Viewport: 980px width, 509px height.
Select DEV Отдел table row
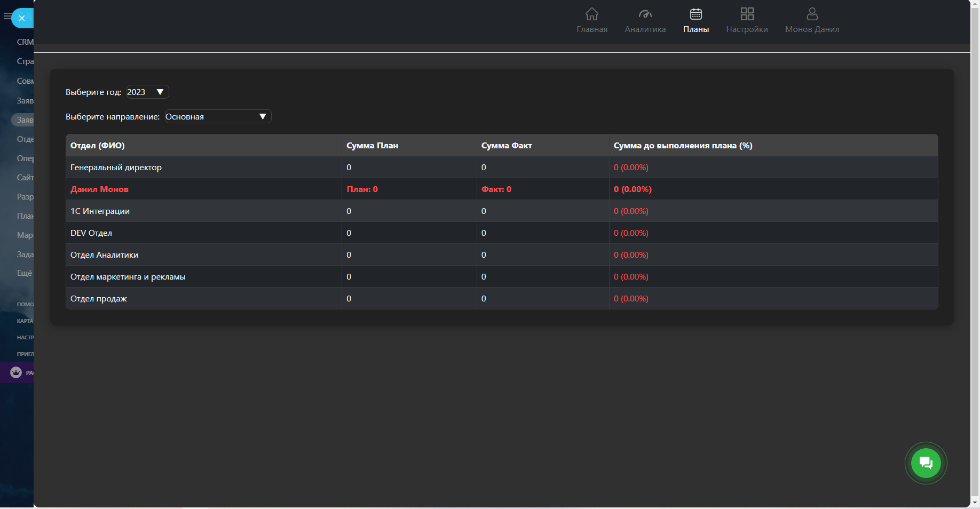[91, 233]
